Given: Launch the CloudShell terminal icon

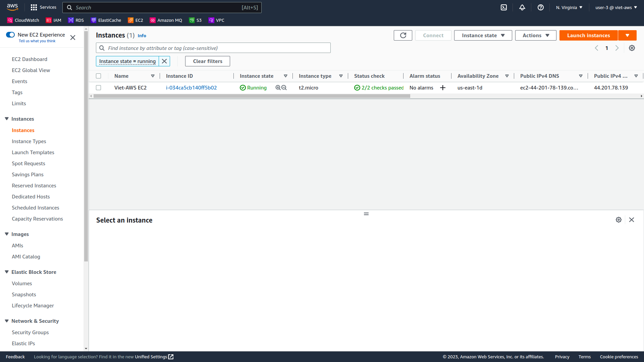Looking at the screenshot, I should point(504,7).
